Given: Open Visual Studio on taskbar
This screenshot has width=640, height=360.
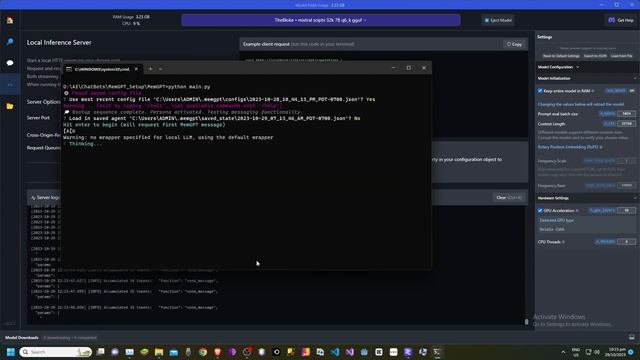Looking at the screenshot, I should [x=350, y=352].
